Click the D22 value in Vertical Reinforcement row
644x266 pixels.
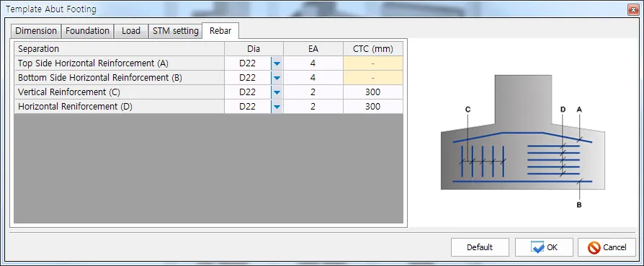pyautogui.click(x=248, y=92)
